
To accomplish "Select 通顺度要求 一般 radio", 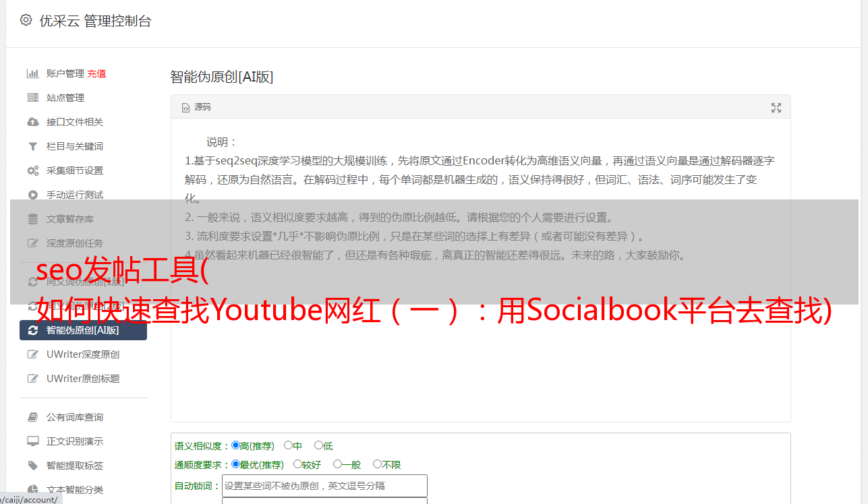I will coord(337,464).
